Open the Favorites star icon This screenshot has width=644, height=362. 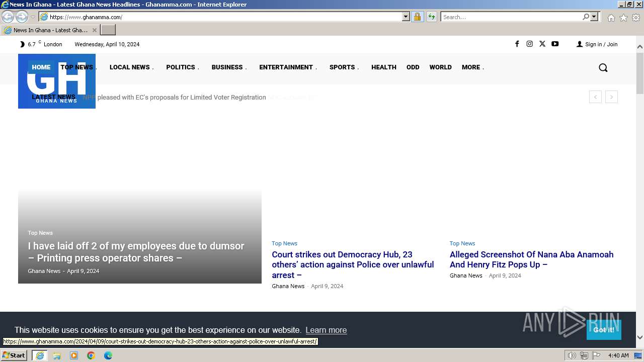point(623,18)
